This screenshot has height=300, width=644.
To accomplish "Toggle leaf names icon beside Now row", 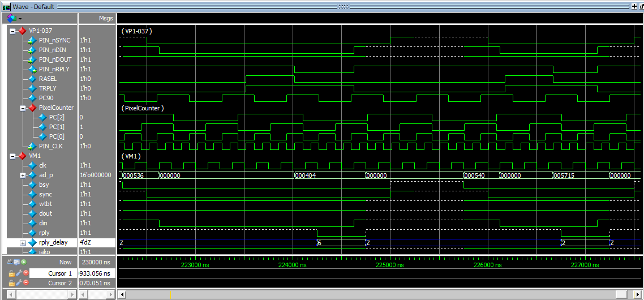I will tap(11, 262).
